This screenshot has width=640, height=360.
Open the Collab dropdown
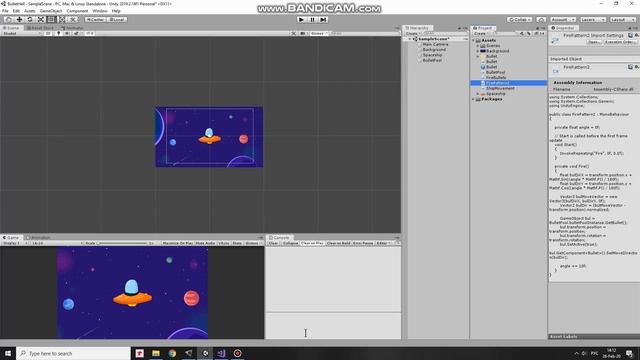(519, 19)
